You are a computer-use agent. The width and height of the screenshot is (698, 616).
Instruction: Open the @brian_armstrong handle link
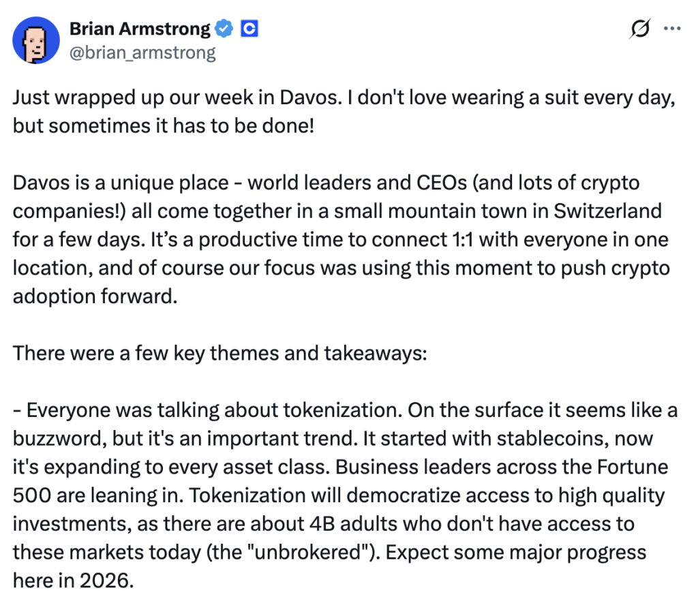pos(142,52)
